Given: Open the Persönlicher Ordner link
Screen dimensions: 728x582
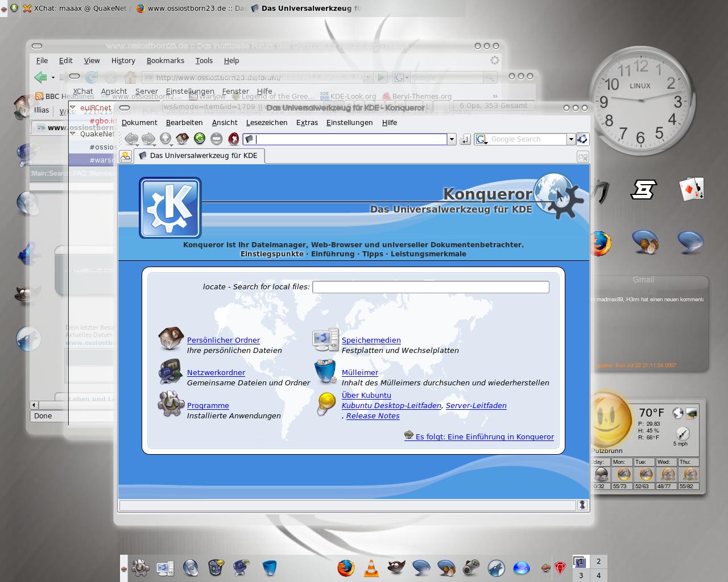Looking at the screenshot, I should [x=224, y=340].
